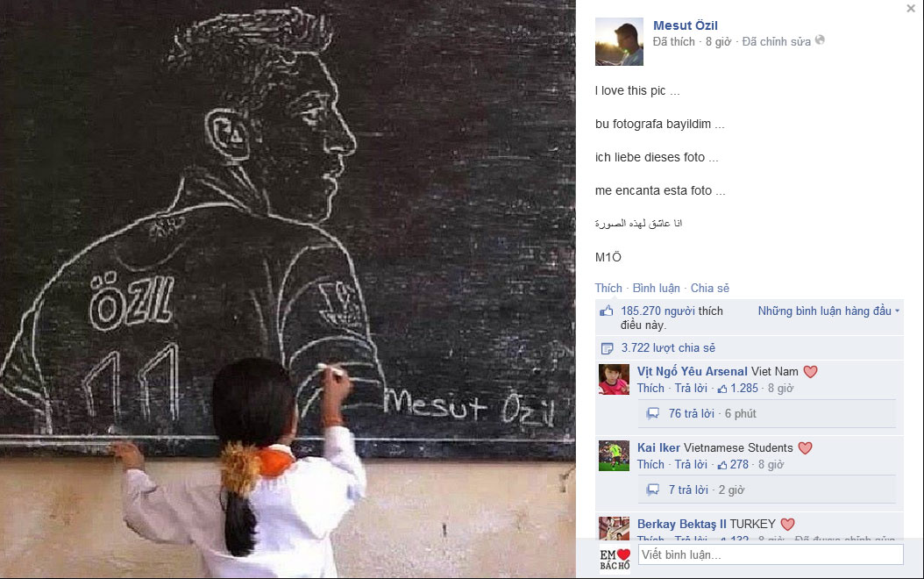Click the Chia sẻ action under the post
This screenshot has width=924, height=579.
(709, 288)
